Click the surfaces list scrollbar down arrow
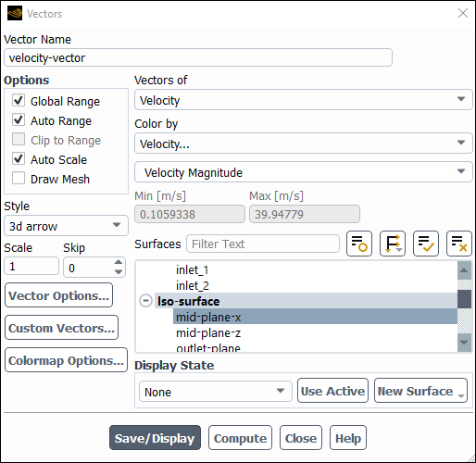 point(464,343)
